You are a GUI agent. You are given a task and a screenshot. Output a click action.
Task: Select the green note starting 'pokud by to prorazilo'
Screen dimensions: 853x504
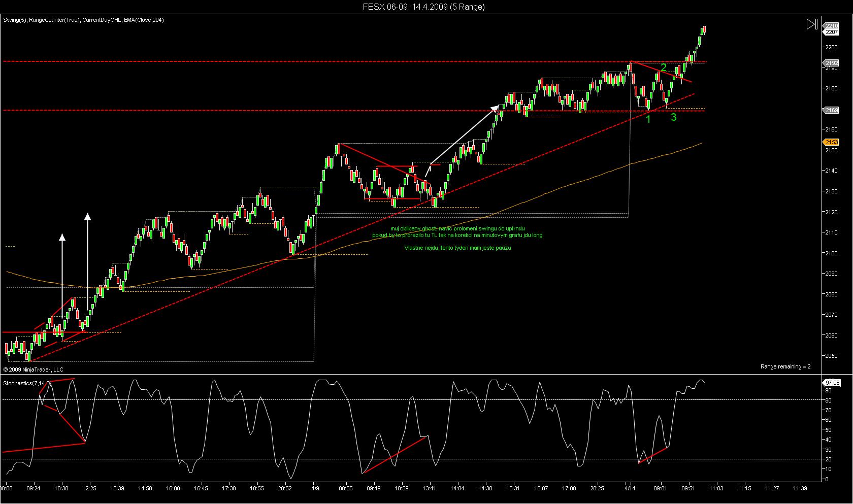pyautogui.click(x=457, y=235)
